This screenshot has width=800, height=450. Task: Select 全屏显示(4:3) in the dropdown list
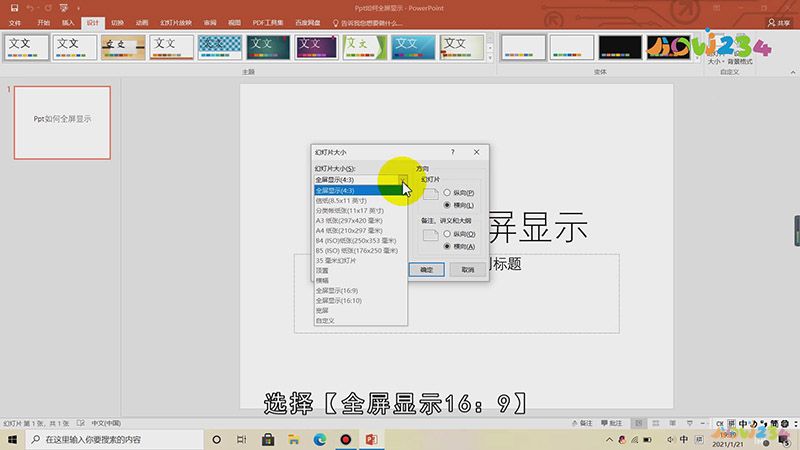coord(360,190)
